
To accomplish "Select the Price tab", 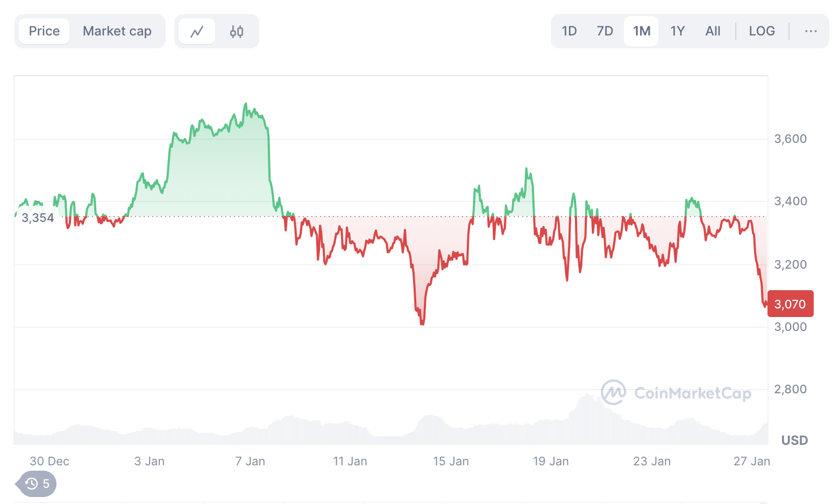I will click(44, 31).
